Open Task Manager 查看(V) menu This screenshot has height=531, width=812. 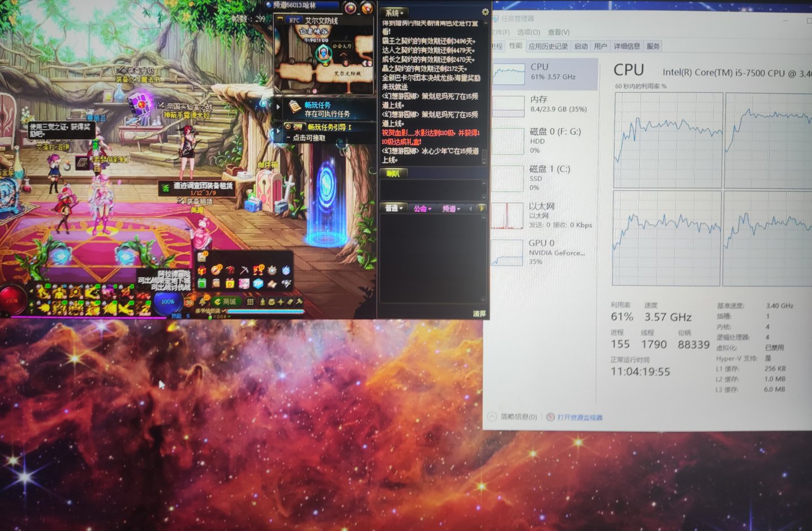(x=558, y=32)
